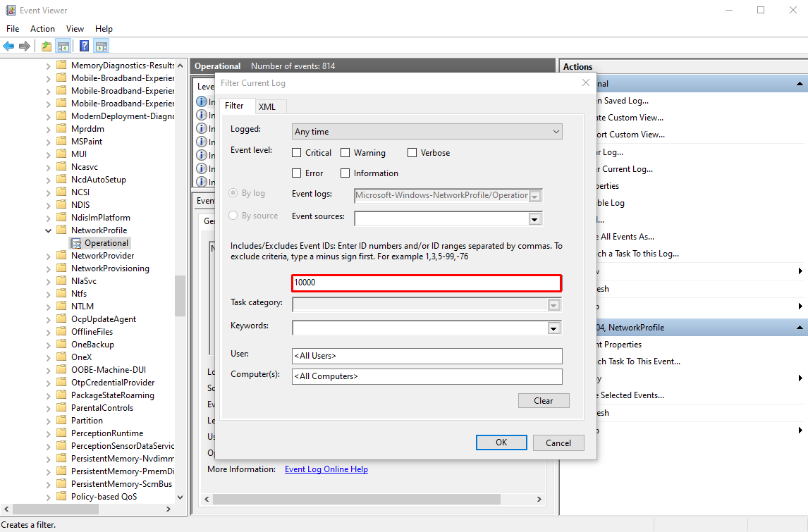Screen dimensions: 808x532
Task: Expand the NTLM tree node
Action: click(x=47, y=306)
